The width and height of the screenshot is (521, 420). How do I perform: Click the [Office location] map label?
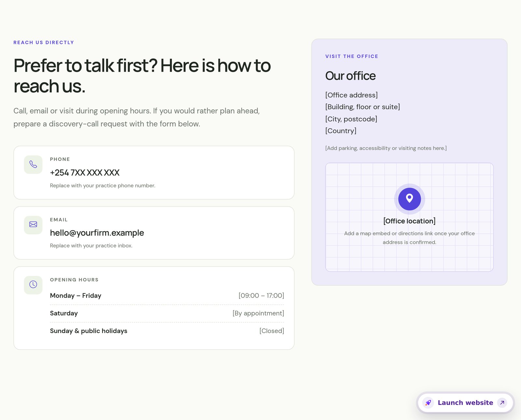[x=409, y=221]
